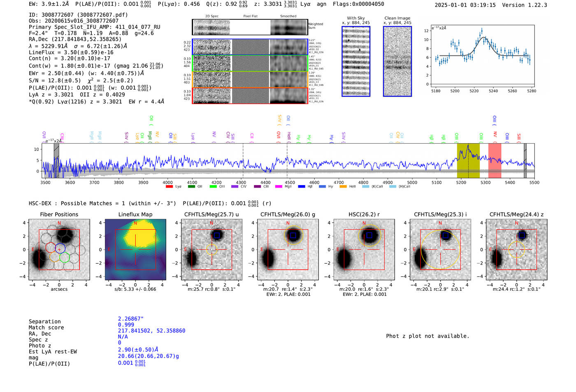
Task: Click the 'Smoothed' column heading
Action: [x=288, y=16]
